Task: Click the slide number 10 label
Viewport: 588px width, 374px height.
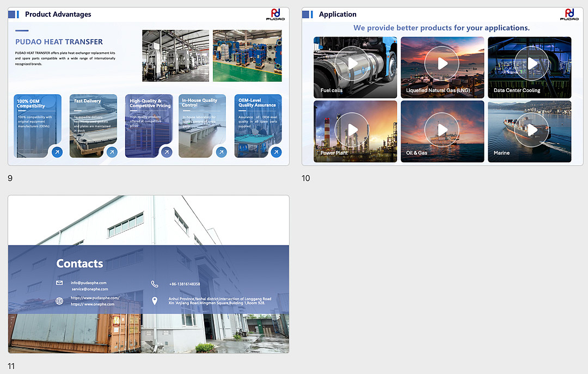Action: point(306,178)
